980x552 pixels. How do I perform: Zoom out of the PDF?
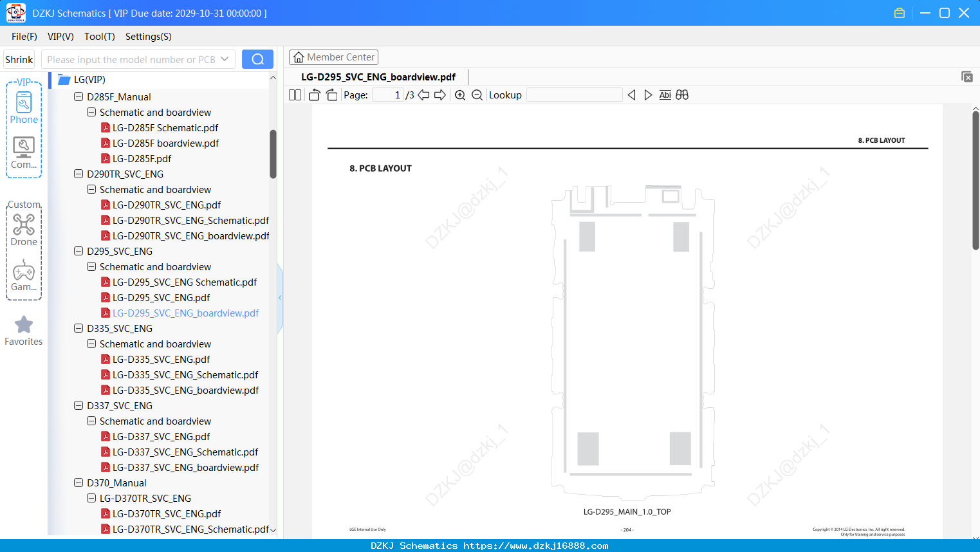[x=477, y=95]
